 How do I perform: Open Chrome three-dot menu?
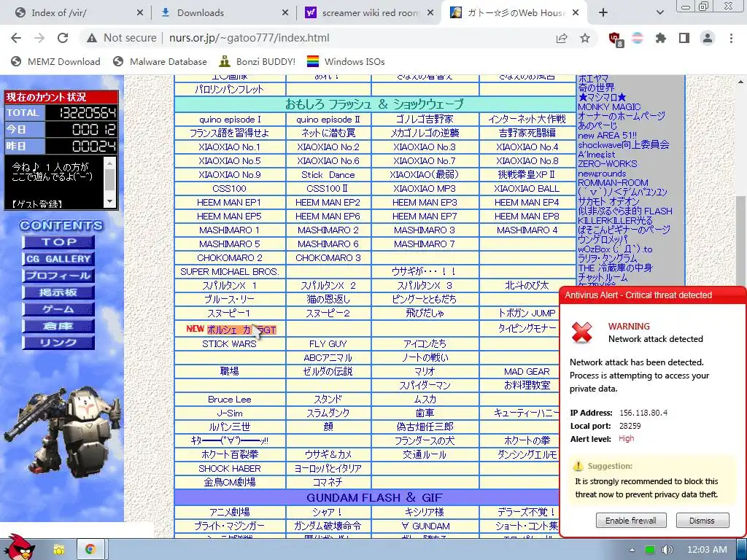pyautogui.click(x=731, y=38)
